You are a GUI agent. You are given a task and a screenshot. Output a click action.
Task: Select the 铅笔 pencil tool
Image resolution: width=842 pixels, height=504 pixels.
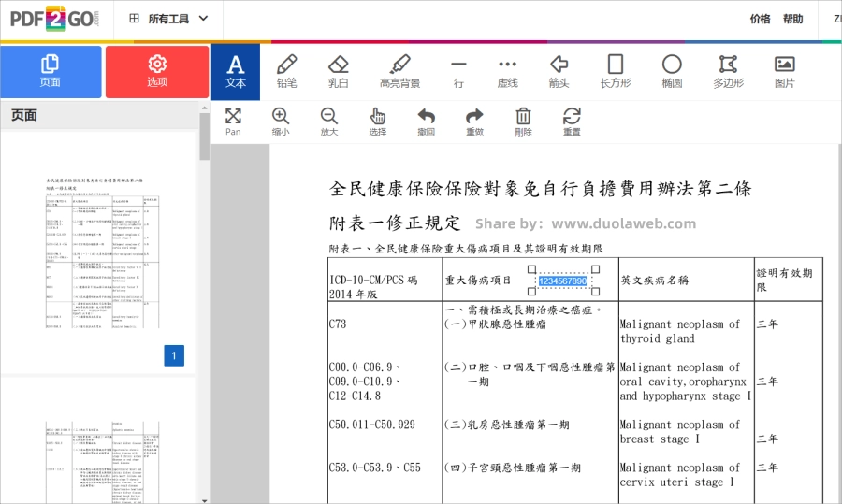point(287,72)
